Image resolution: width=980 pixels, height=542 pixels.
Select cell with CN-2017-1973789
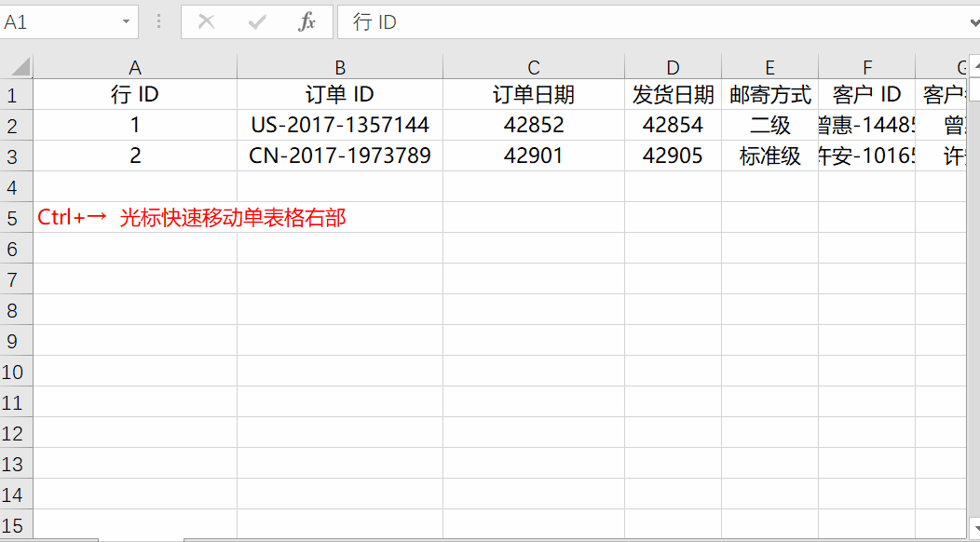coord(340,156)
